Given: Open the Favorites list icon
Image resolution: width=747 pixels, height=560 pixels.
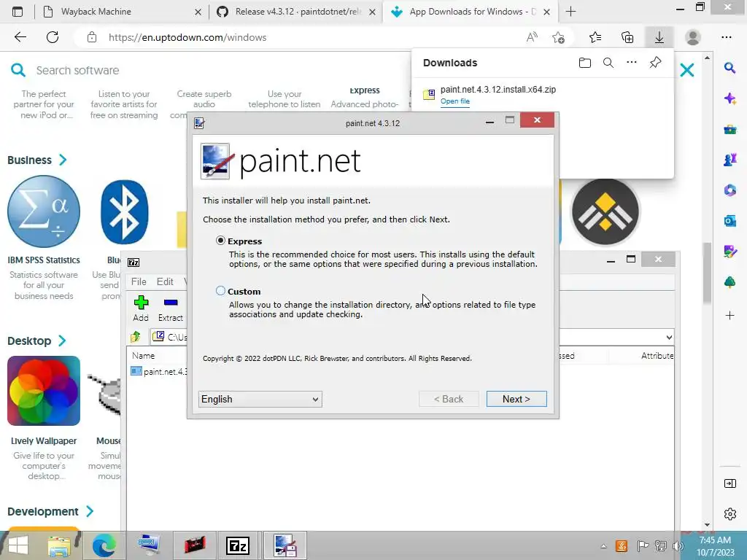Looking at the screenshot, I should coord(595,37).
